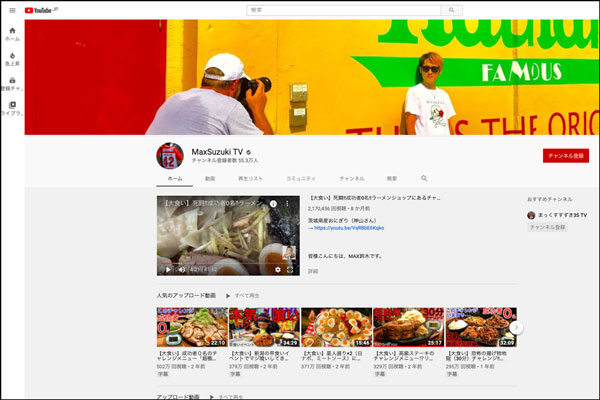Click the red チャンネル登録 subscribe button

(565, 156)
